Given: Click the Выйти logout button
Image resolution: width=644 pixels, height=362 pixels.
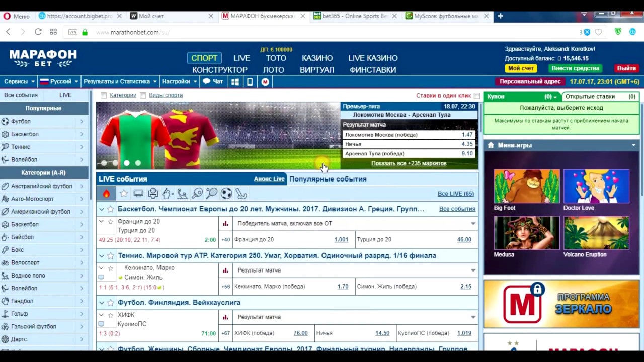Looking at the screenshot, I should tap(626, 68).
